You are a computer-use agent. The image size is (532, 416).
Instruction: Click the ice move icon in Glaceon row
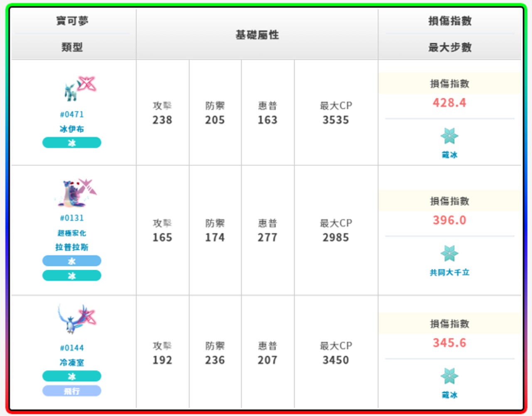tap(449, 136)
